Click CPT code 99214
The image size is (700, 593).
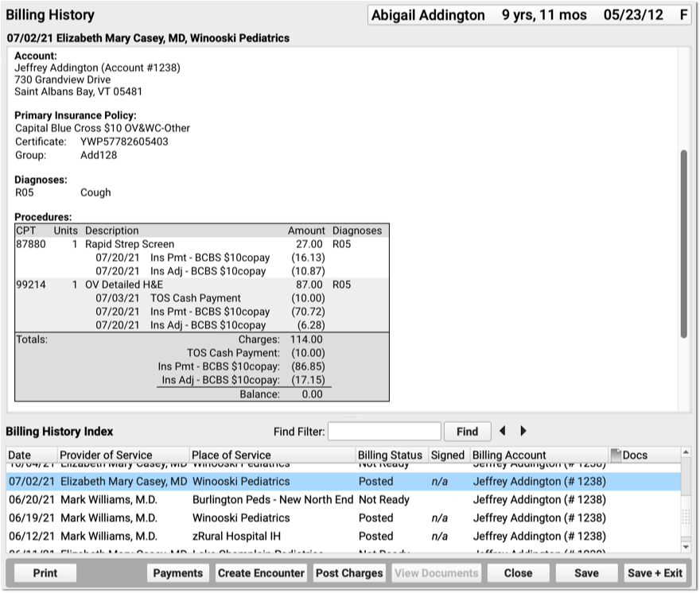pyautogui.click(x=31, y=285)
